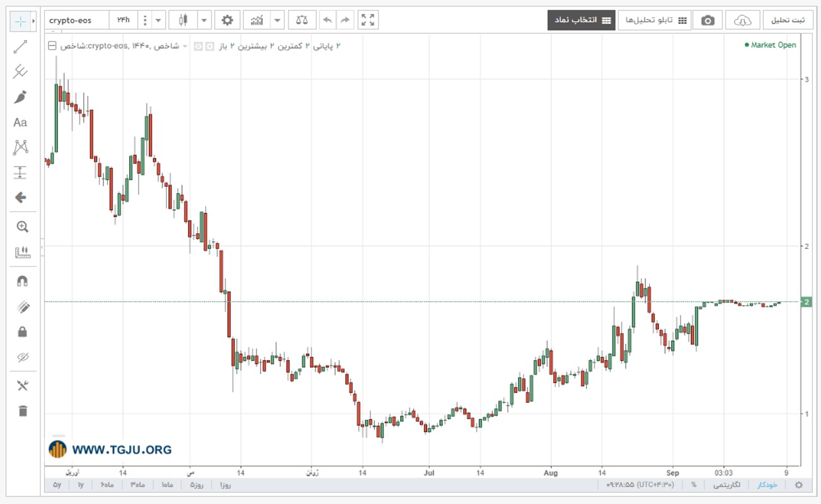The image size is (821, 504).
Task: Select the trend line drawing tool
Action: click(20, 46)
